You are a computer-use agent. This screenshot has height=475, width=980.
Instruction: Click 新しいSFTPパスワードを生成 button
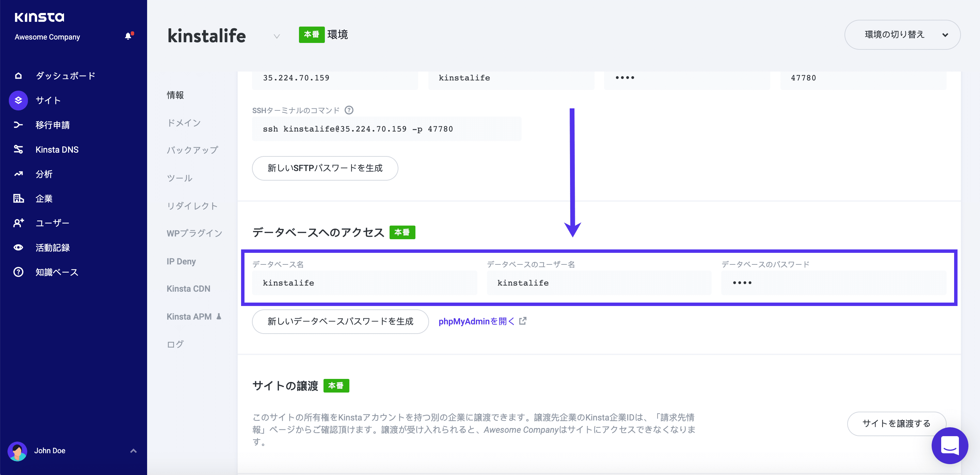pyautogui.click(x=325, y=168)
